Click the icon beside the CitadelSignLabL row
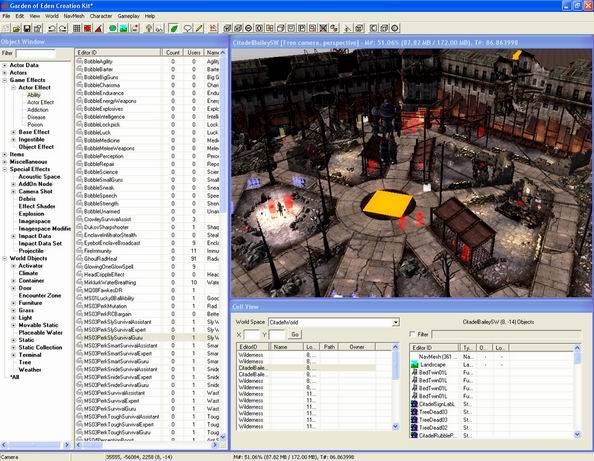Screen dimensions: 594x461 point(414,404)
